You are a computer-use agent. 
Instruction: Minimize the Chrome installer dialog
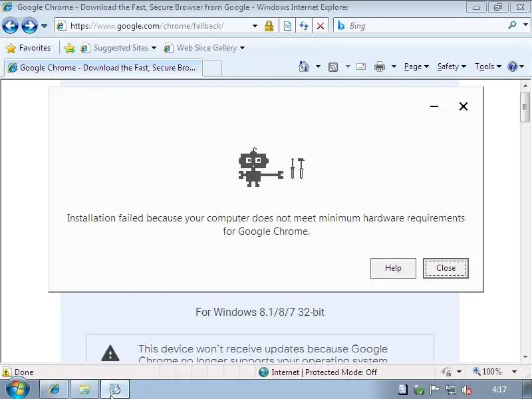pyautogui.click(x=434, y=106)
